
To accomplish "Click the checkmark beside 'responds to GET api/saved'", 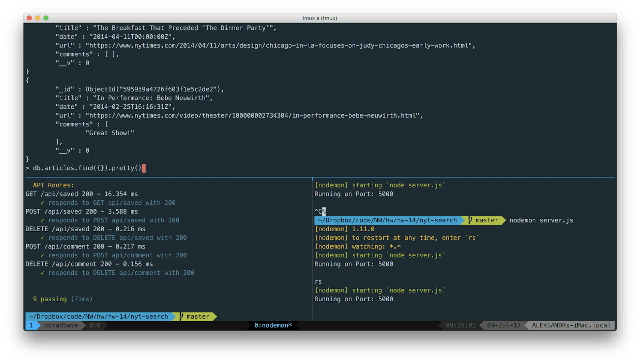I will tap(42, 203).
